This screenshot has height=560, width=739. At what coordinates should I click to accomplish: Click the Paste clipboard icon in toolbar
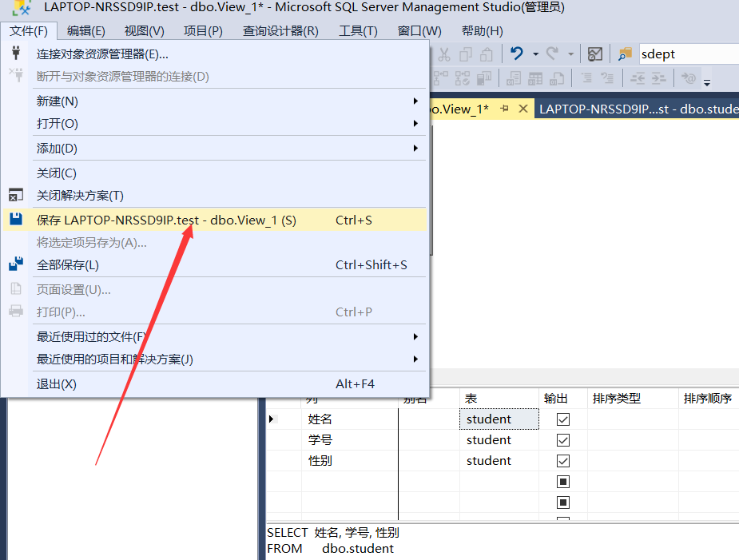point(487,54)
